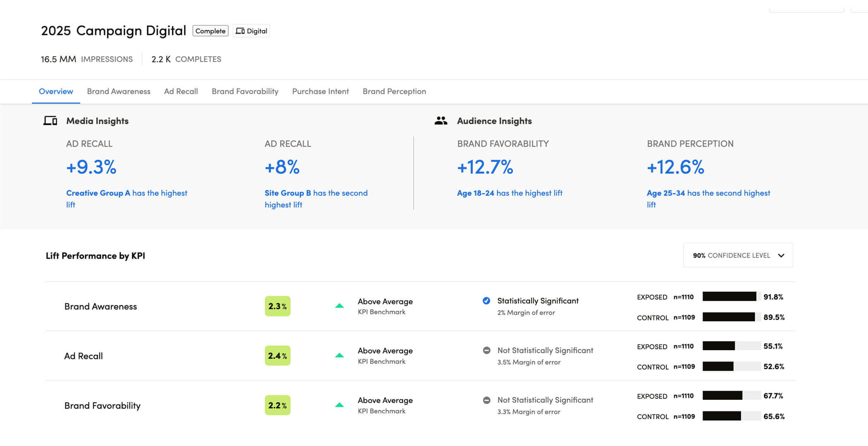Click the Complete status badge
Screen dimensions: 868x446
click(210, 31)
